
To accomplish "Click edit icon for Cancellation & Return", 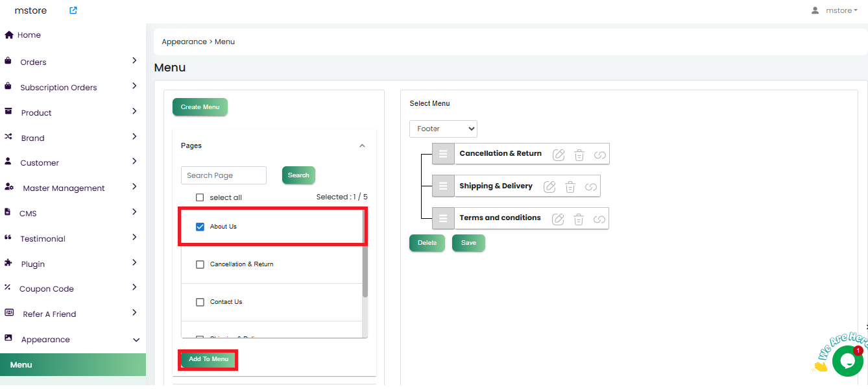I will [559, 155].
